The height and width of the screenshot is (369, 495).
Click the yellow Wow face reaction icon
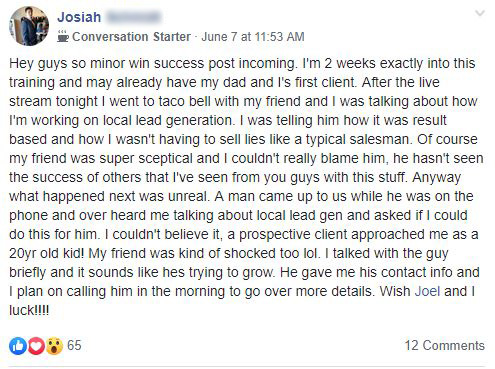(54, 346)
